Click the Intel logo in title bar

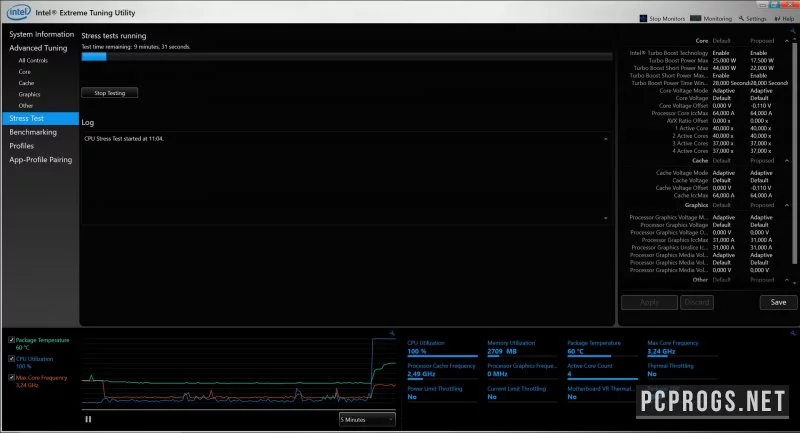[x=19, y=12]
